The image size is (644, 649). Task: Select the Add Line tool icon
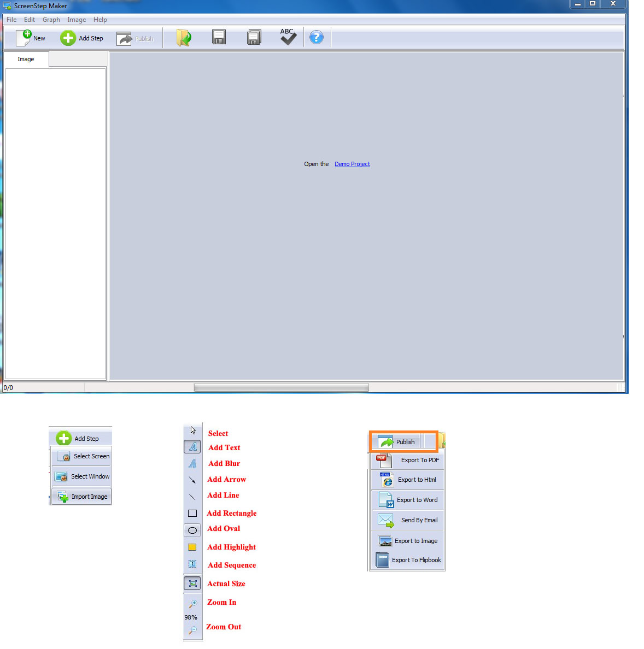192,497
